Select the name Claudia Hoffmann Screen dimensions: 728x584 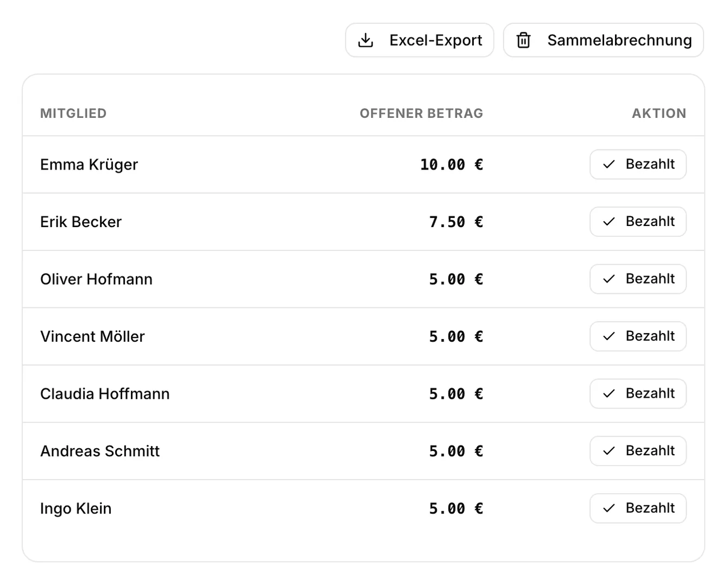click(105, 394)
